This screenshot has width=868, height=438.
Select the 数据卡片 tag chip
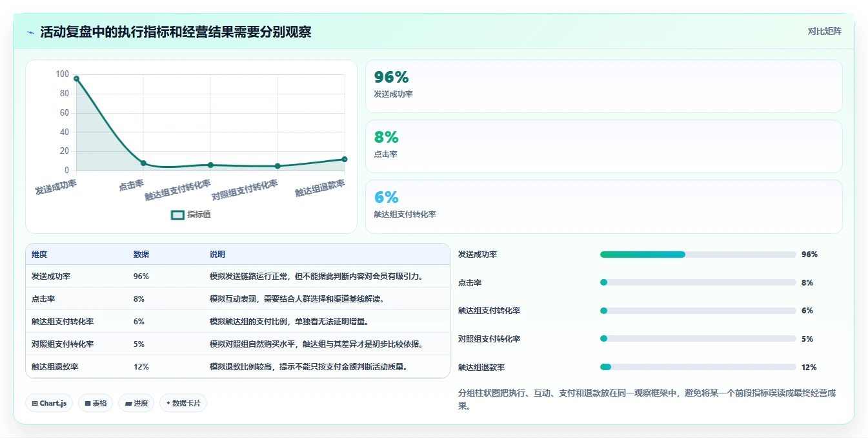tap(183, 403)
